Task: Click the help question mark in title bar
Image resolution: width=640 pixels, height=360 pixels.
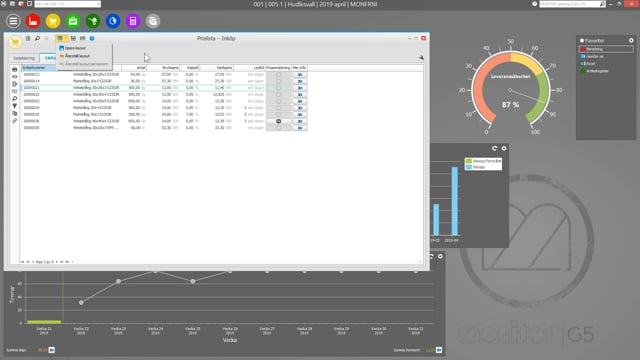Action: [534, 4]
